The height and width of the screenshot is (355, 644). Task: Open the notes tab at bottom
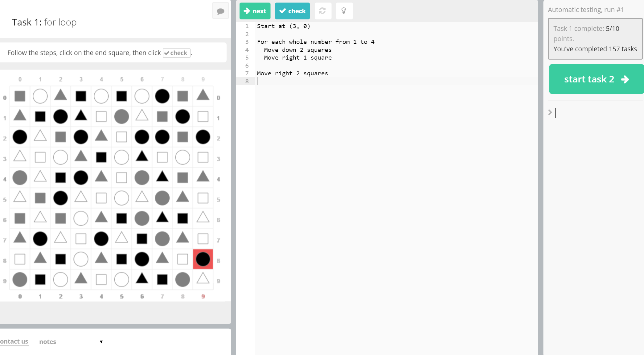(x=47, y=342)
